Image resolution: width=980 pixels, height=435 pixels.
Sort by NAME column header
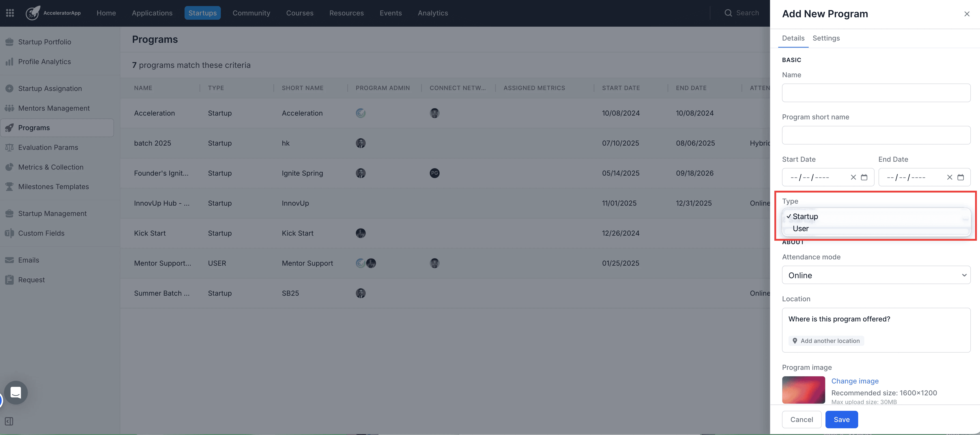click(x=143, y=88)
